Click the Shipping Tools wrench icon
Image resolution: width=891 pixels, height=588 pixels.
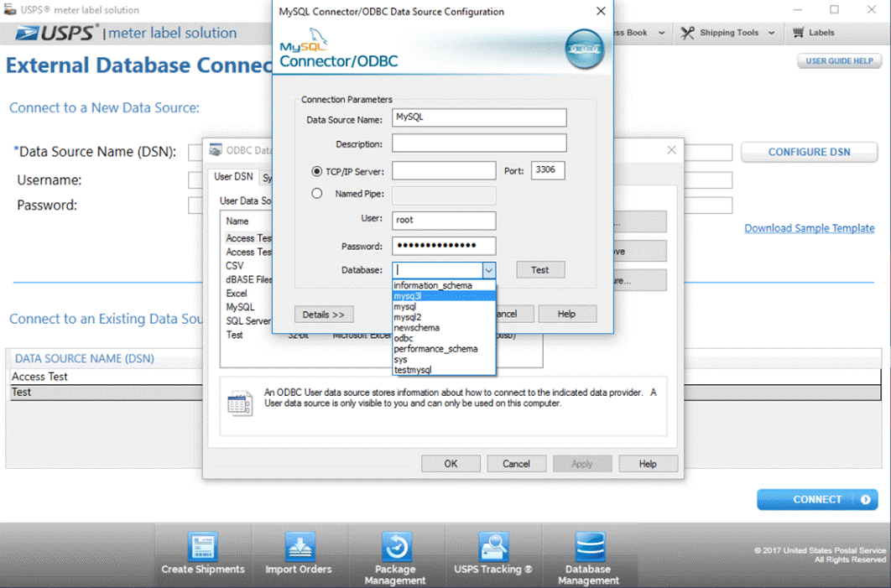(688, 33)
